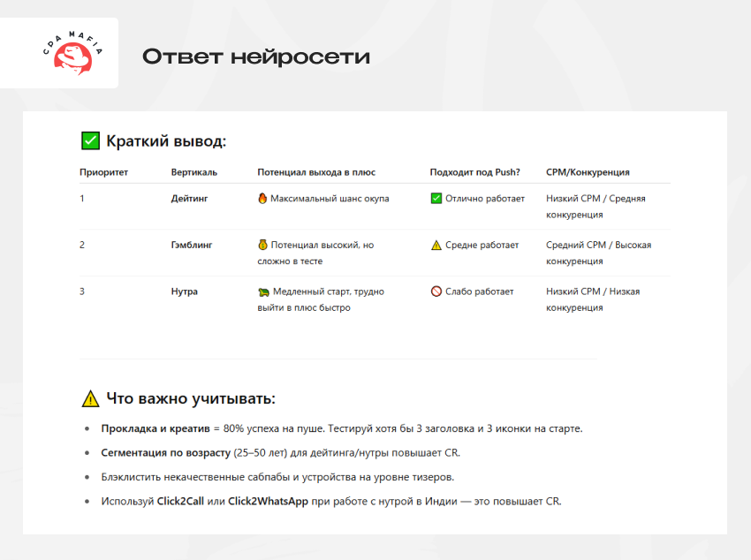Click the prohibited sign next to Слабо работает
This screenshot has height=560, width=751.
click(x=436, y=291)
